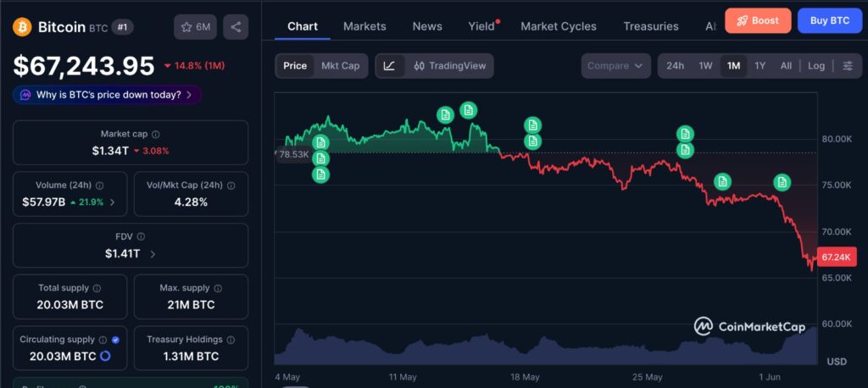This screenshot has width=868, height=388.
Task: Switch chart to Mkt Cap
Action: (341, 66)
